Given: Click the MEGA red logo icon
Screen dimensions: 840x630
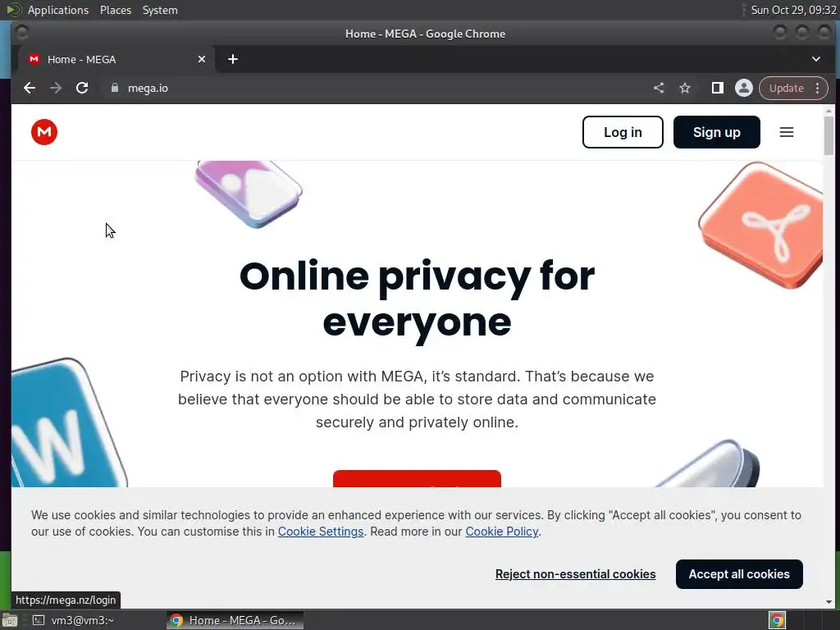Looking at the screenshot, I should (44, 132).
